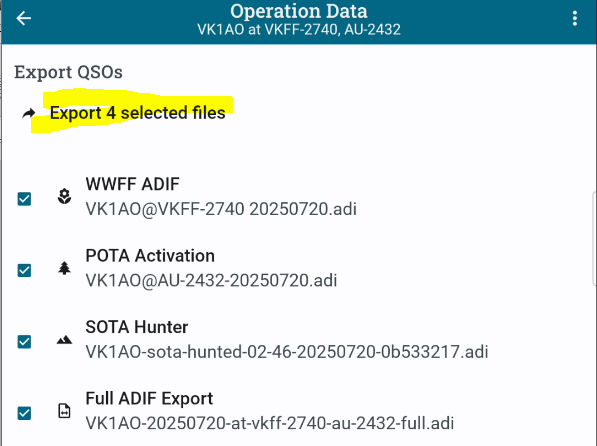The height and width of the screenshot is (446, 597).
Task: Click the SOTA mountain icon
Action: [64, 340]
